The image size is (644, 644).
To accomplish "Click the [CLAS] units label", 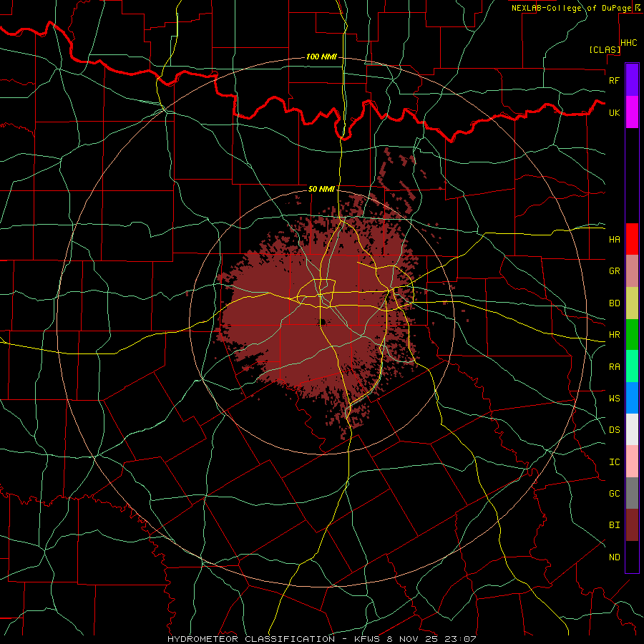I will click(x=605, y=49).
